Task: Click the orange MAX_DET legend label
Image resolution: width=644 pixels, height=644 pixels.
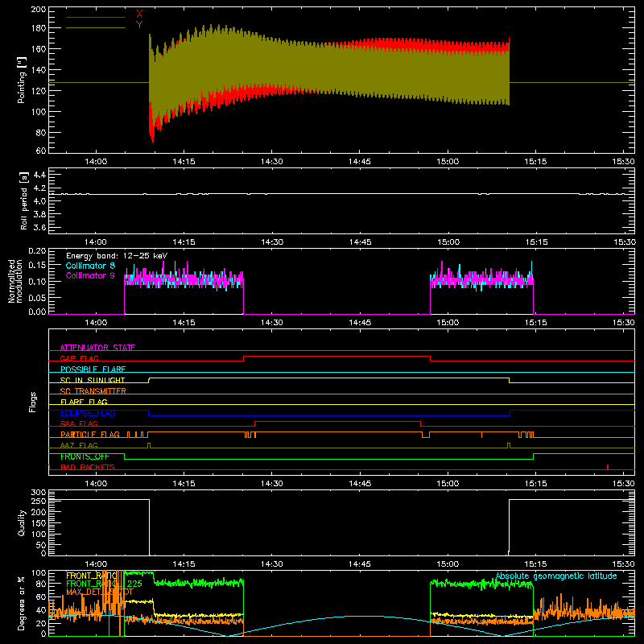Action: click(x=100, y=592)
